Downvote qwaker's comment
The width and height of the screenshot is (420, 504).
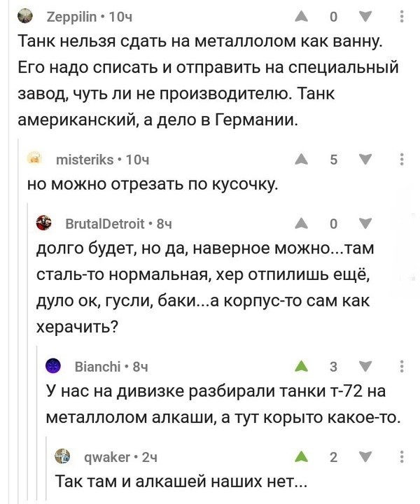click(x=366, y=458)
